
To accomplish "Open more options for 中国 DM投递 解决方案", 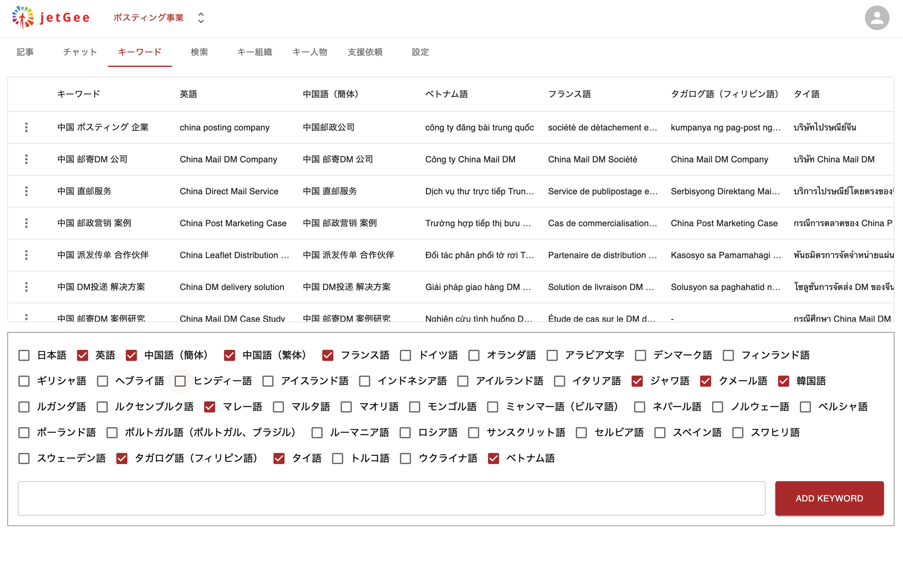I will [26, 287].
